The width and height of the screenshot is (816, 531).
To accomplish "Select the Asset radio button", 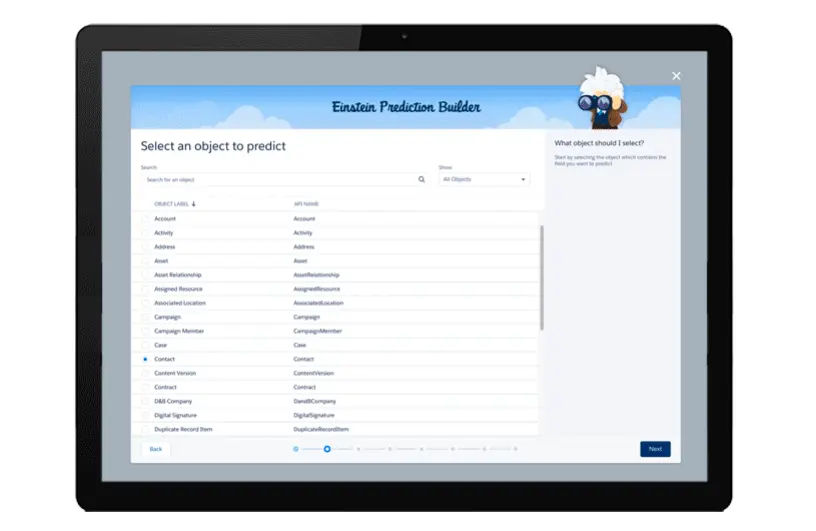I will [145, 261].
